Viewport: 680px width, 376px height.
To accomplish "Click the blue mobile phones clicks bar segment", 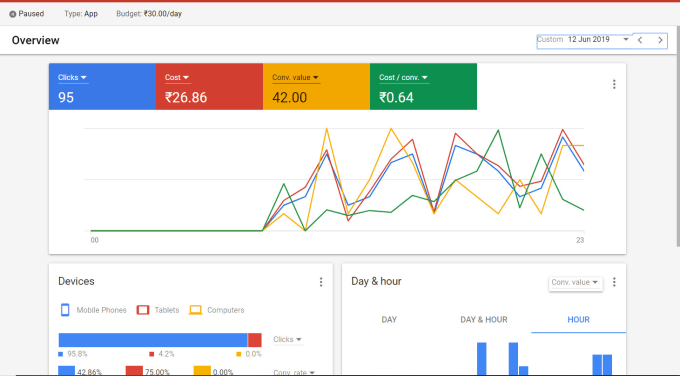I will 153,340.
